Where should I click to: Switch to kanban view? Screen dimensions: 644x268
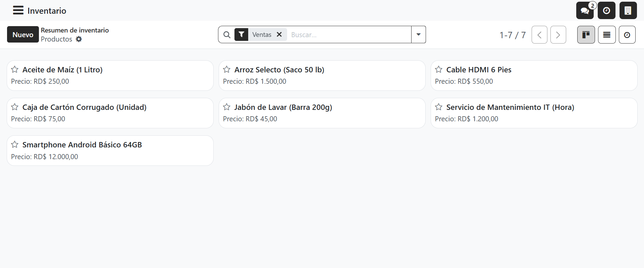586,35
